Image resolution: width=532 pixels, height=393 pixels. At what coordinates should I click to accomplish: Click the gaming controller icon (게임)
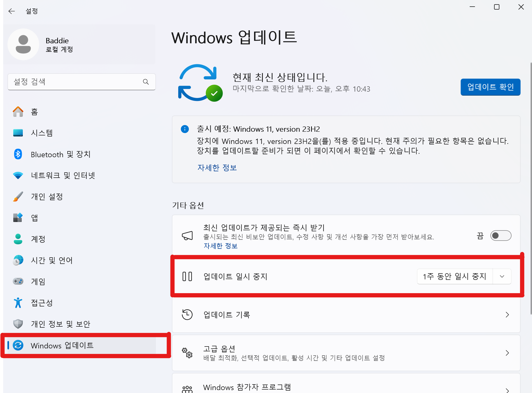coord(18,281)
